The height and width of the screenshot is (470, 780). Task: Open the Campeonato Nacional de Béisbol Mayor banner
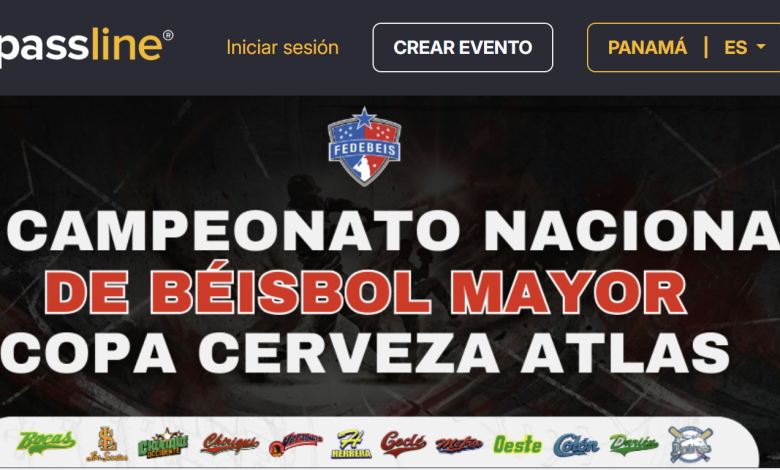coord(390,256)
